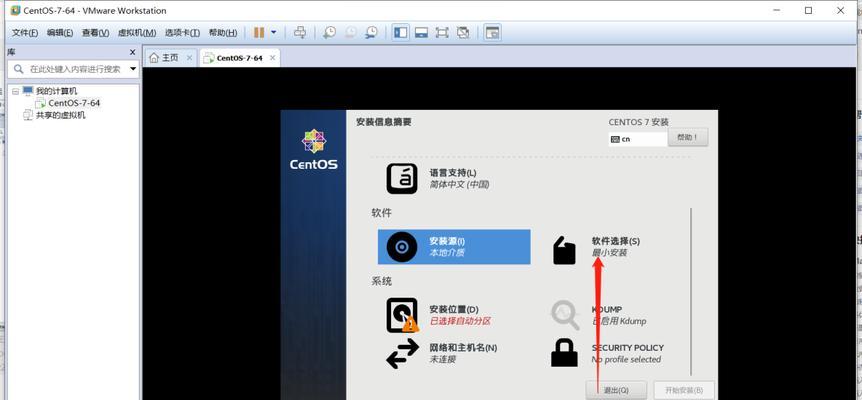
Task: Click the search magnifier icon in library
Action: (x=19, y=69)
